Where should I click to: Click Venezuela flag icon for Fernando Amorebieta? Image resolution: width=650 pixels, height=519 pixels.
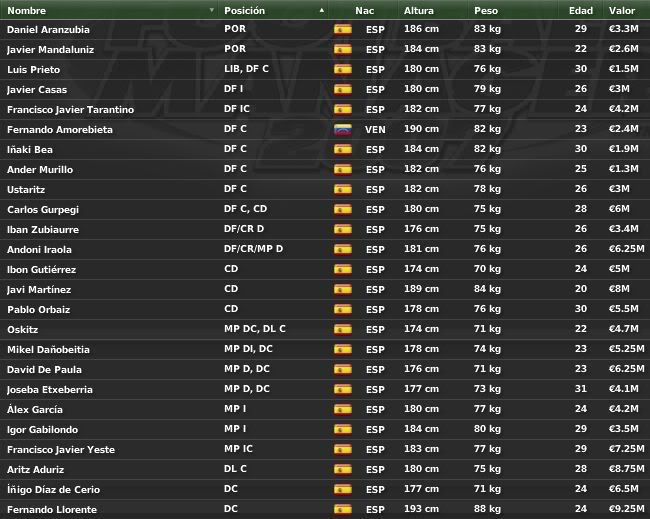(x=343, y=129)
